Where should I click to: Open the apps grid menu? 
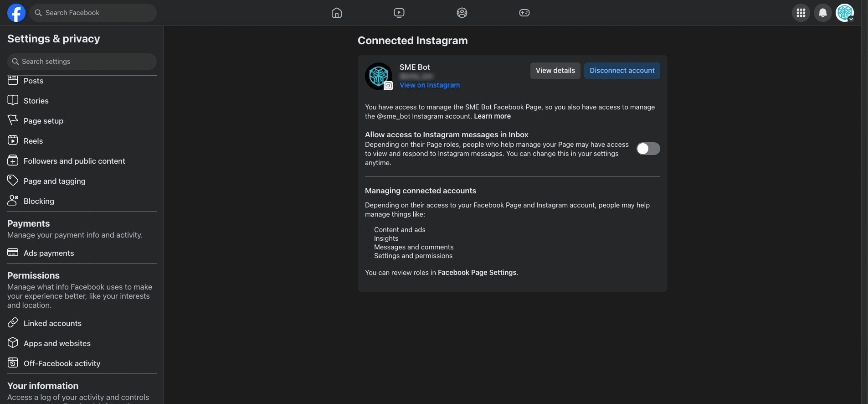pyautogui.click(x=801, y=13)
